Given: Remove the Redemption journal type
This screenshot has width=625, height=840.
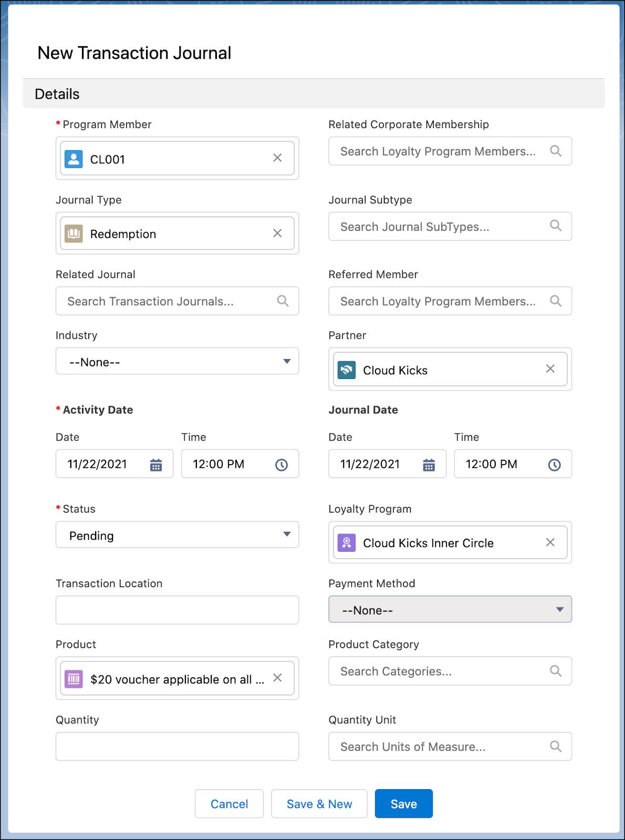Looking at the screenshot, I should (277, 233).
